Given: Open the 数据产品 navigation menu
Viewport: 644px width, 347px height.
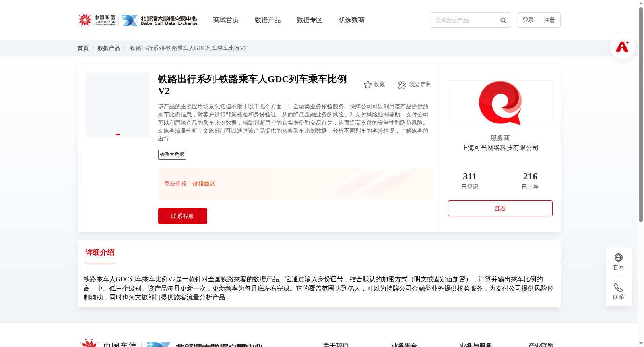Looking at the screenshot, I should [x=268, y=20].
